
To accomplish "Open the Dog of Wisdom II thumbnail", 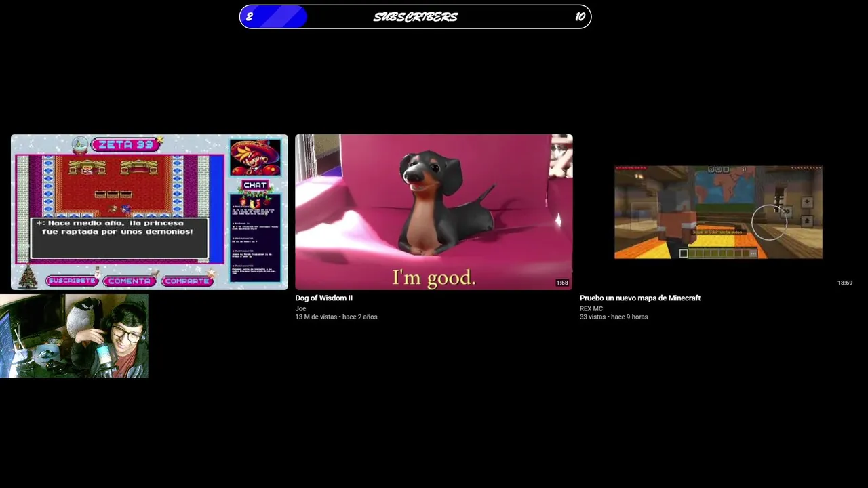I will 434,212.
